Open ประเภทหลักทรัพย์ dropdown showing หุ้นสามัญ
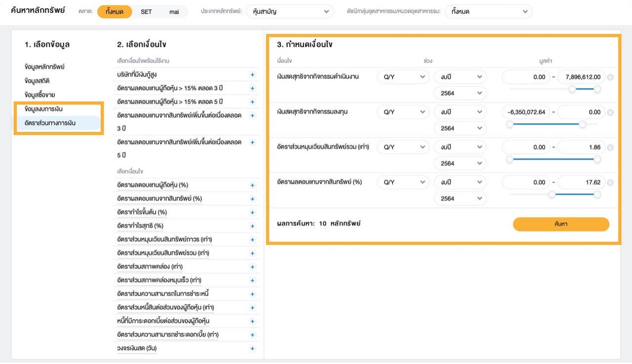This screenshot has width=632, height=364. coord(290,11)
